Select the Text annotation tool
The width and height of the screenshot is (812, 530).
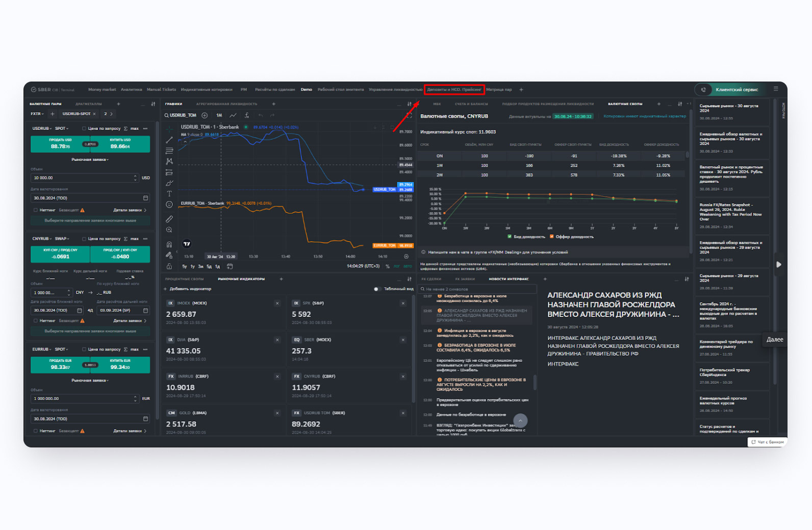[x=169, y=194]
